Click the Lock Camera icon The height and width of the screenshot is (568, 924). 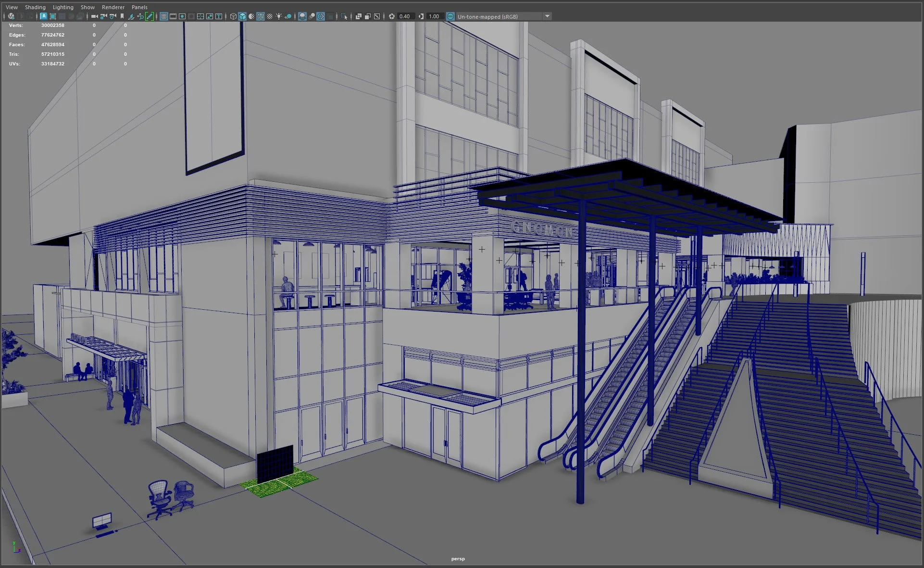tap(103, 16)
